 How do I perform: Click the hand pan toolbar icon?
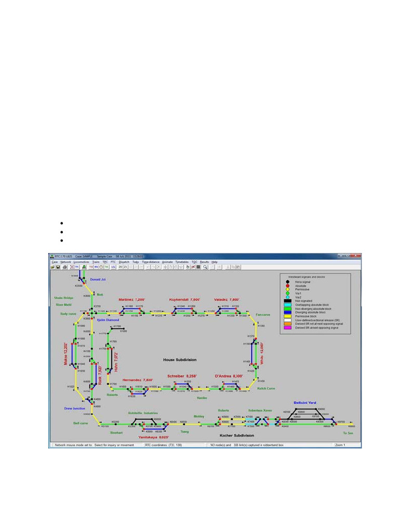click(188, 267)
